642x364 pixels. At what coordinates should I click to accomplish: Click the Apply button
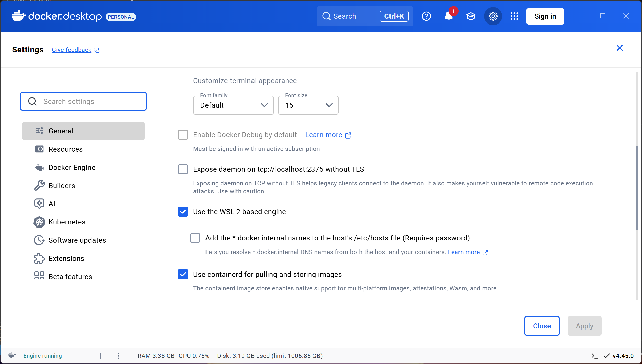[584, 326]
